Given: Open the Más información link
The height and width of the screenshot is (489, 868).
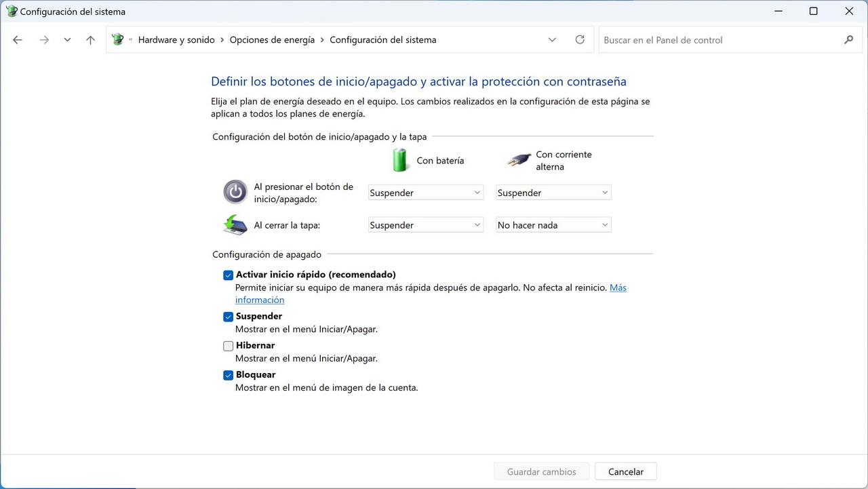Looking at the screenshot, I should click(617, 288).
